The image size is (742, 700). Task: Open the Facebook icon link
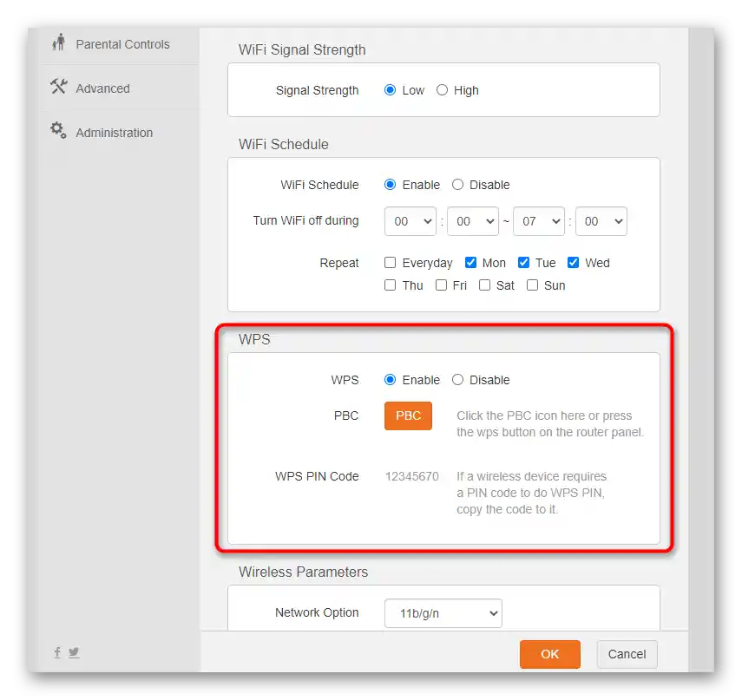click(57, 652)
